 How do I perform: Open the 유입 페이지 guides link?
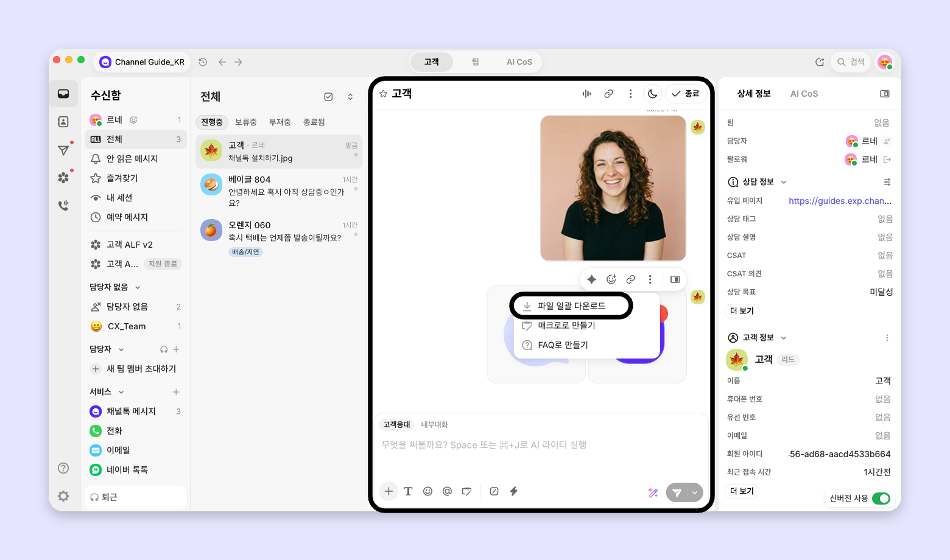coord(840,201)
